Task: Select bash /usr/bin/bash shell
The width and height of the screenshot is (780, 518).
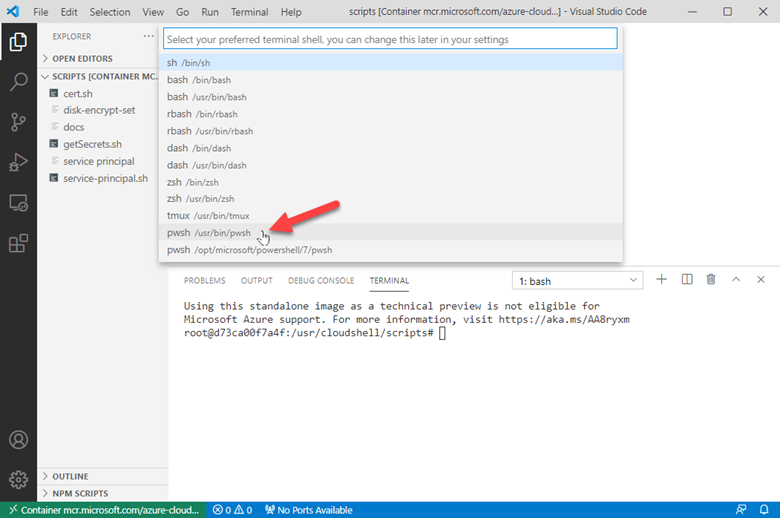Action: [391, 97]
